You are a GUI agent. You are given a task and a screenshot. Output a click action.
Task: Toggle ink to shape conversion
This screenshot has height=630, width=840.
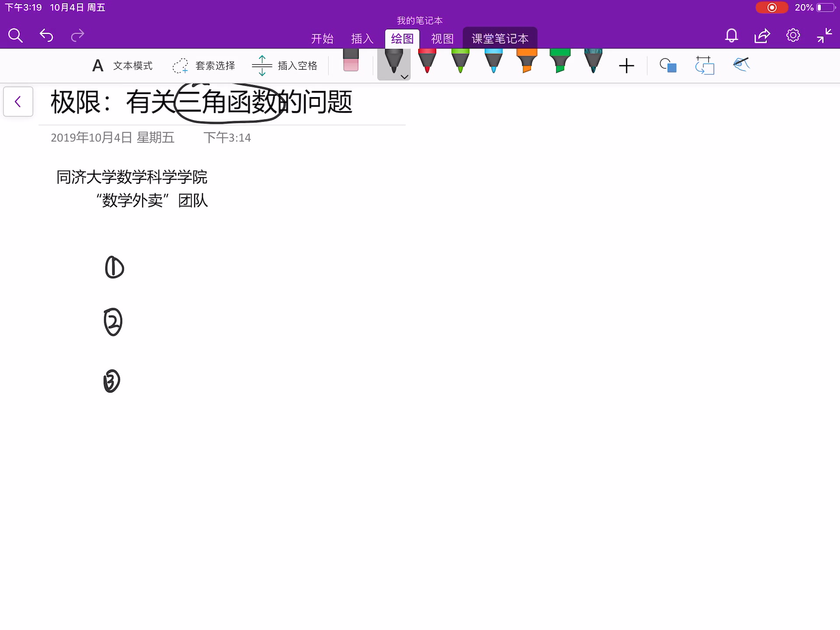[x=705, y=66]
